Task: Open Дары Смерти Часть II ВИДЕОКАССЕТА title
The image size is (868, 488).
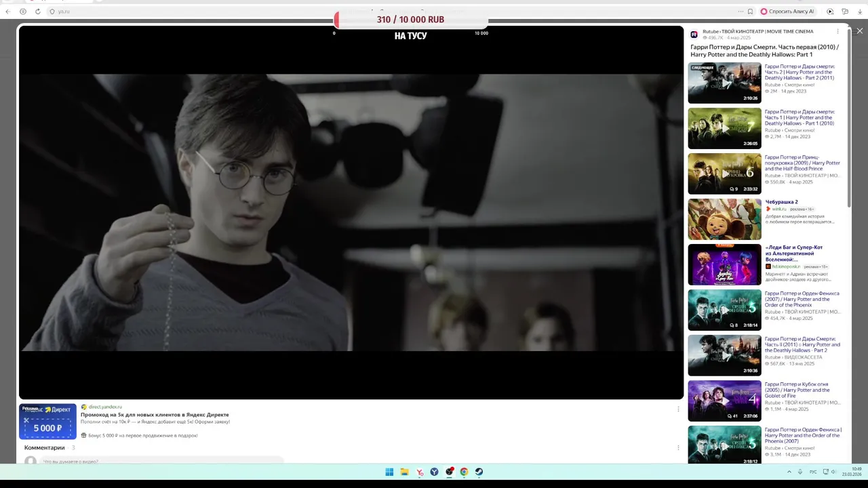Action: tap(802, 345)
